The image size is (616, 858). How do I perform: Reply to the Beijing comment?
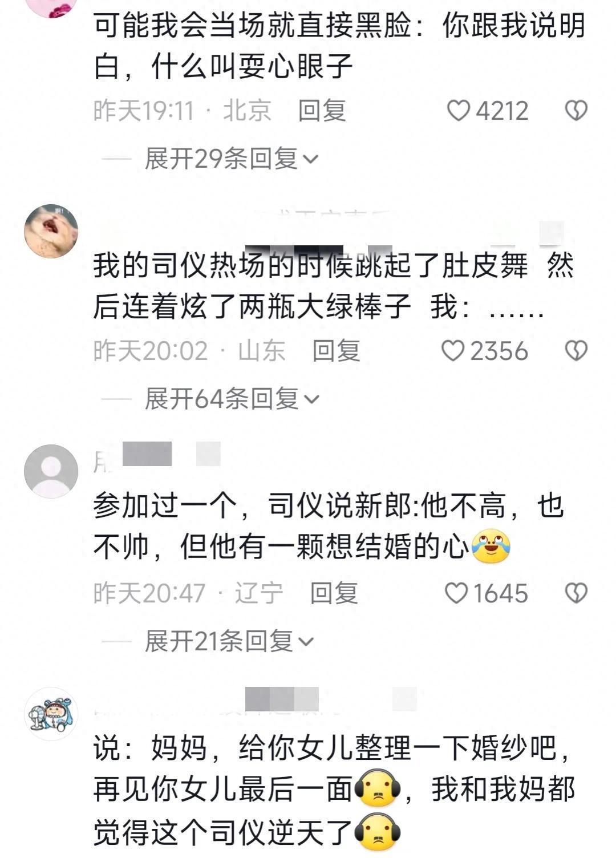(x=322, y=111)
